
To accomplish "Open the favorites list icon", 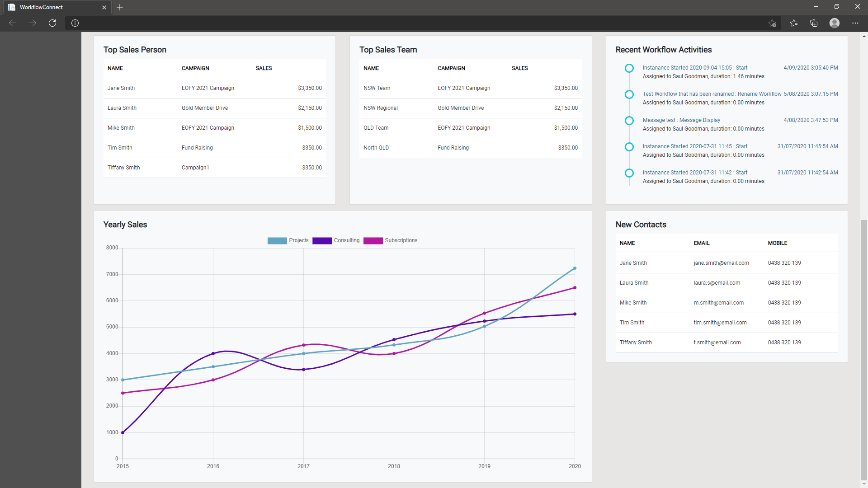I will 794,23.
